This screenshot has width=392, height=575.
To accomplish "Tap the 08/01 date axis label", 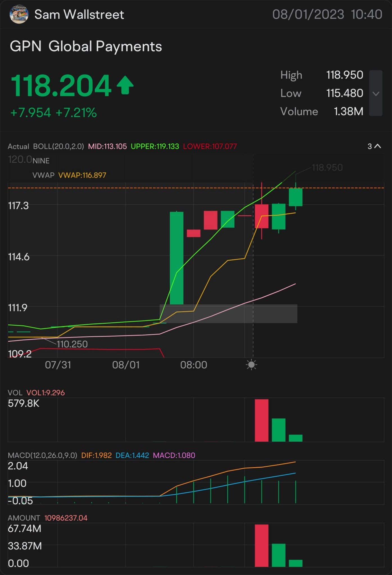I will 126,365.
